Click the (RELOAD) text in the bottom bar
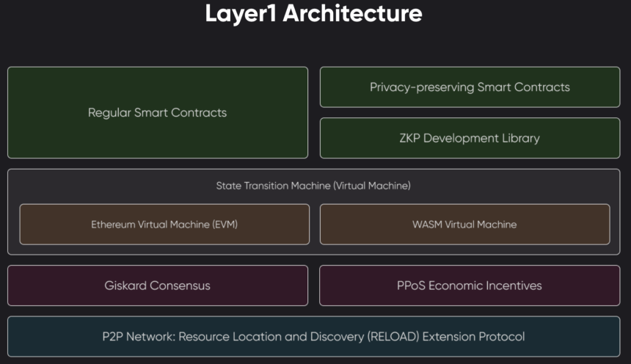This screenshot has height=364, width=631. (393, 337)
